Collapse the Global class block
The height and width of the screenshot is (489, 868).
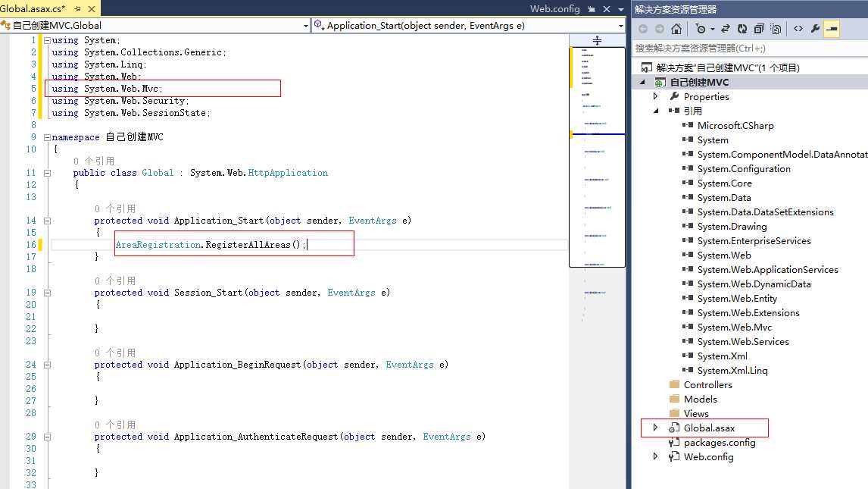point(47,173)
